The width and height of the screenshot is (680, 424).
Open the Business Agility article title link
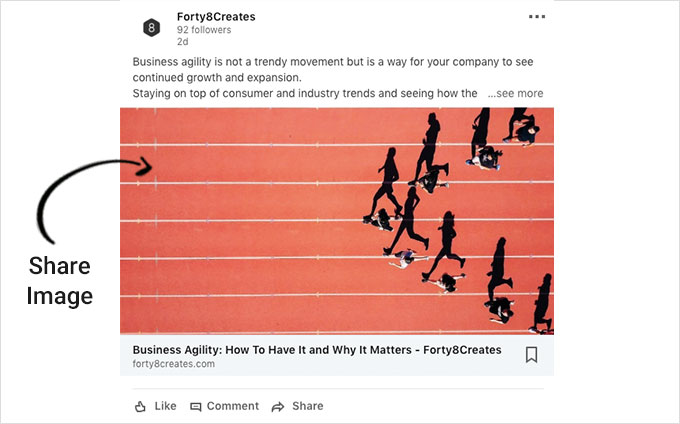point(317,350)
